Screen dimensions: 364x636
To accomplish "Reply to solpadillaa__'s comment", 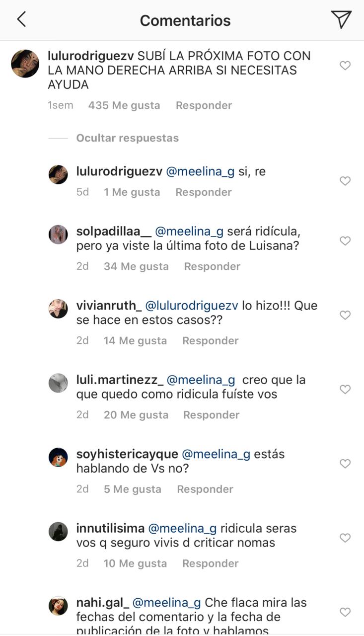I will click(x=212, y=266).
